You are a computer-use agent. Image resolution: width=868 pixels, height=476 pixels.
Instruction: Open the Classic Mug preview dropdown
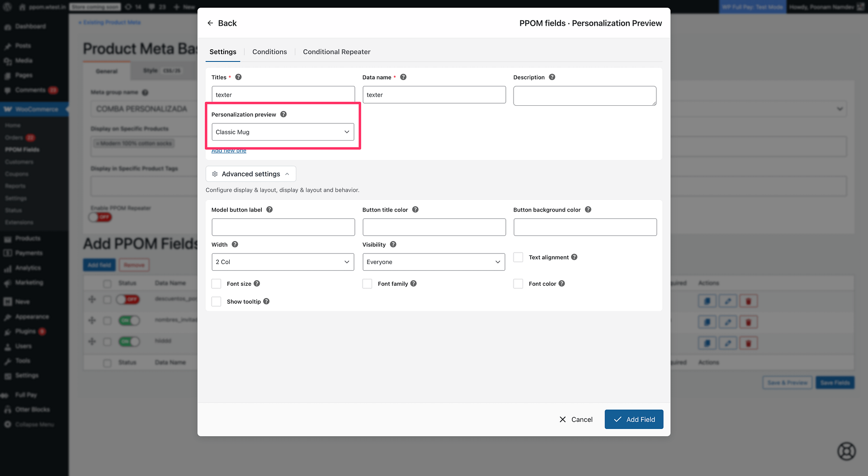(x=283, y=132)
